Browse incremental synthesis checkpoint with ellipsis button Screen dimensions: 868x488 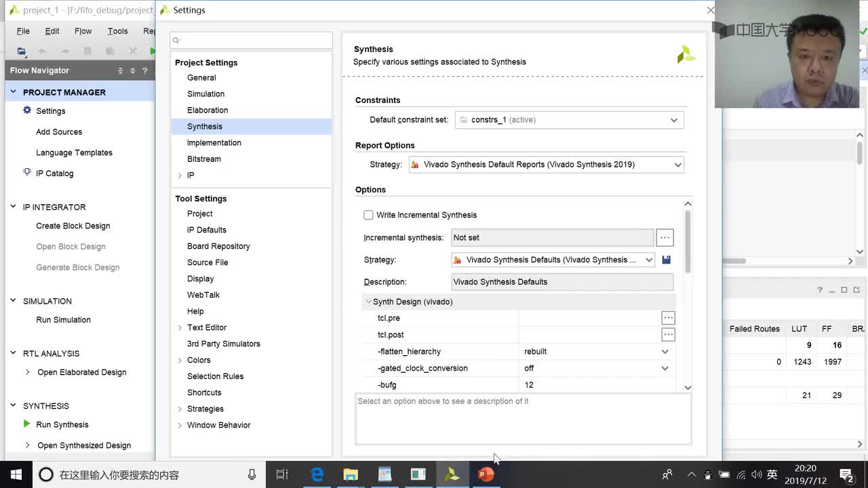coord(665,237)
